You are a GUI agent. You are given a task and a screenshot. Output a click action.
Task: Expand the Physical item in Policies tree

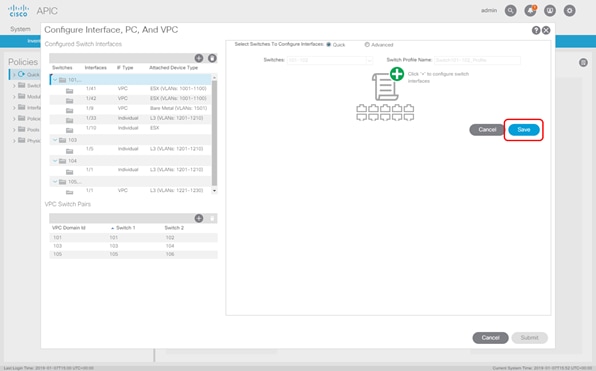point(14,141)
